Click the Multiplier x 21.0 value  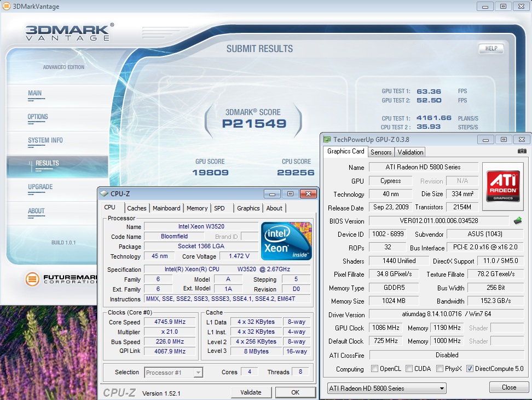pos(170,332)
